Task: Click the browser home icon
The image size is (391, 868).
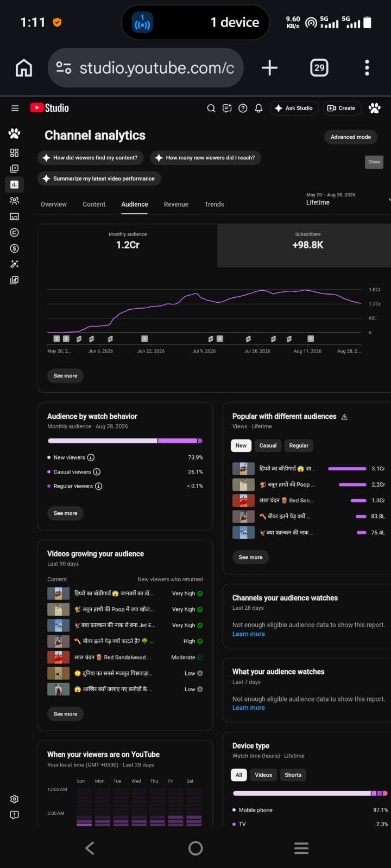Action: tap(23, 68)
